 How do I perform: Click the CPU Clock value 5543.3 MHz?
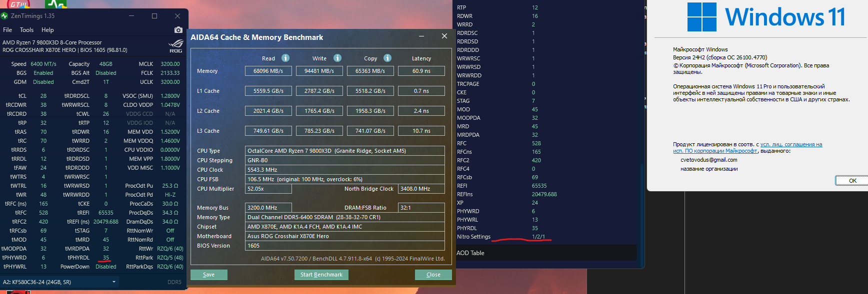pos(345,170)
